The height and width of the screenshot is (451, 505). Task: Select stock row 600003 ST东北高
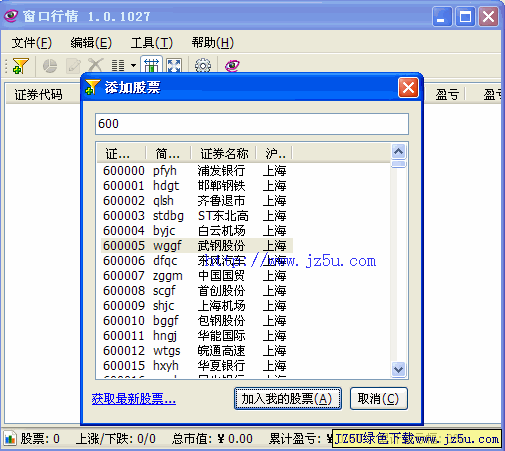(x=197, y=216)
